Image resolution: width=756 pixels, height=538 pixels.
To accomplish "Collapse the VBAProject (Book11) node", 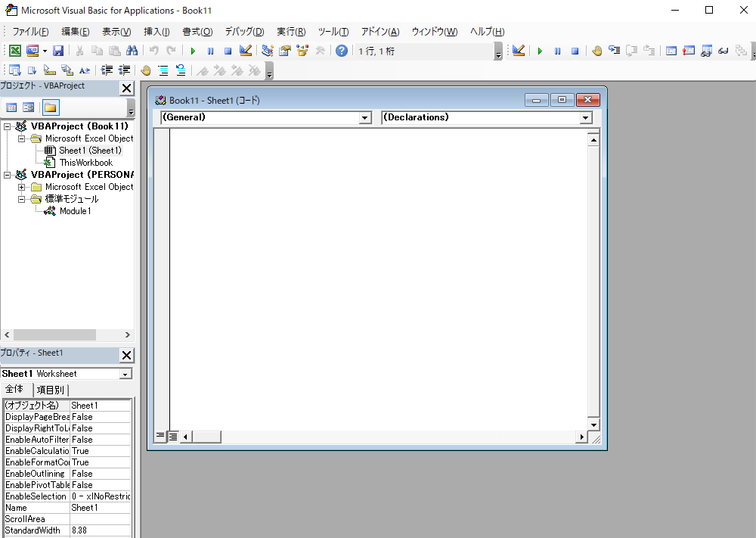I will pyautogui.click(x=8, y=126).
